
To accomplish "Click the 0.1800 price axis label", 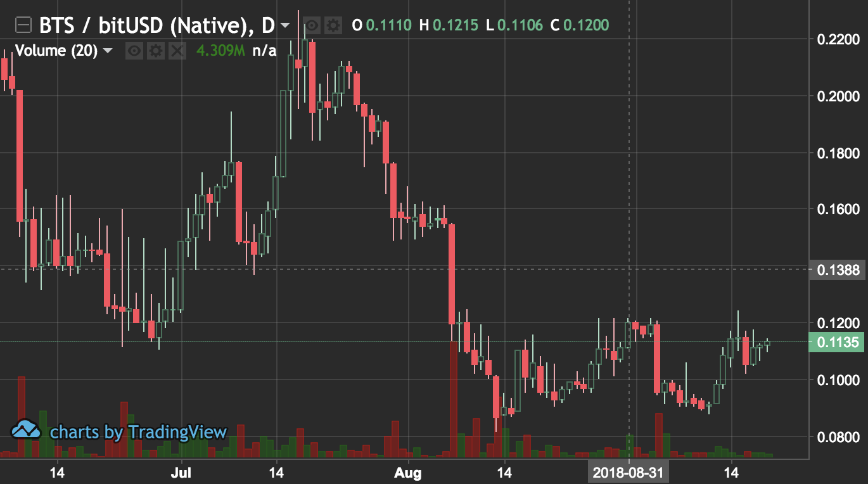I will [838, 153].
